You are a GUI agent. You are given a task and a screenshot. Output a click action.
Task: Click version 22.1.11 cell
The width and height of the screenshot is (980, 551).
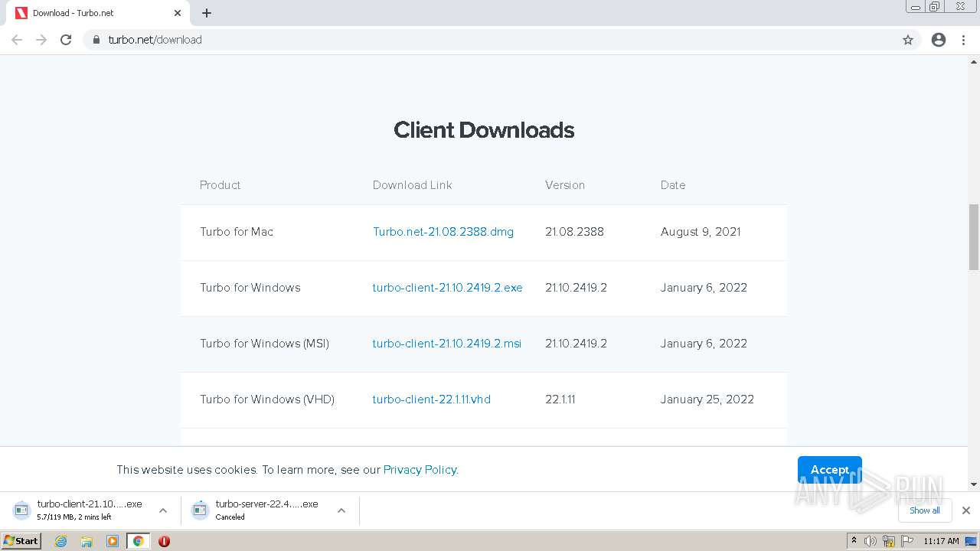pos(560,399)
